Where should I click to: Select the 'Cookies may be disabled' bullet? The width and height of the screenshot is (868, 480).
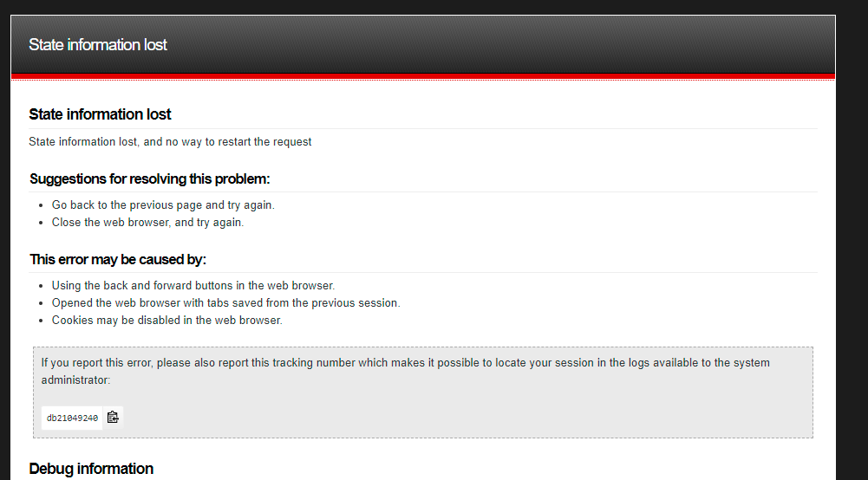[x=167, y=321]
